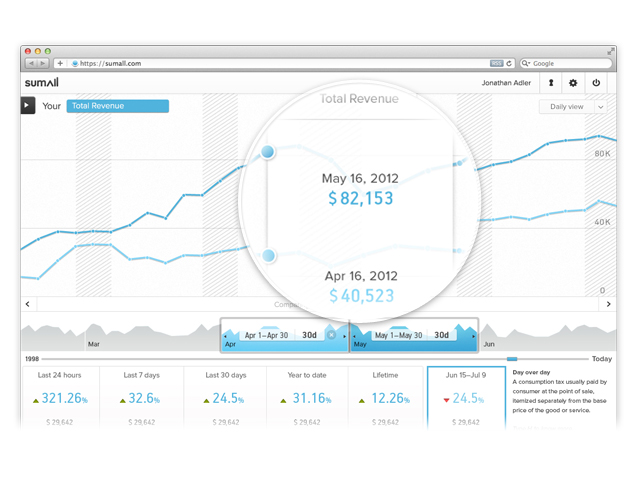Click right arrow of May range
Screen dimensions: 640x482
point(473,336)
